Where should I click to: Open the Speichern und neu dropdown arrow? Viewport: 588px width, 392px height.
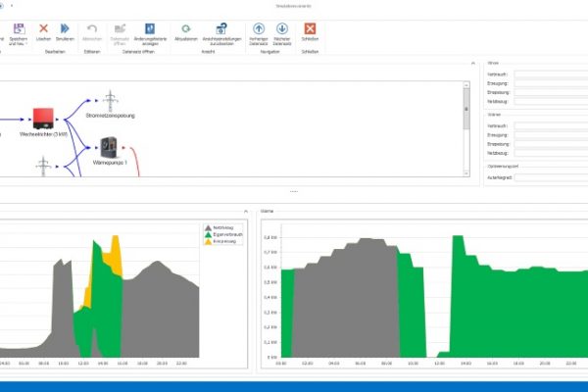click(26, 44)
